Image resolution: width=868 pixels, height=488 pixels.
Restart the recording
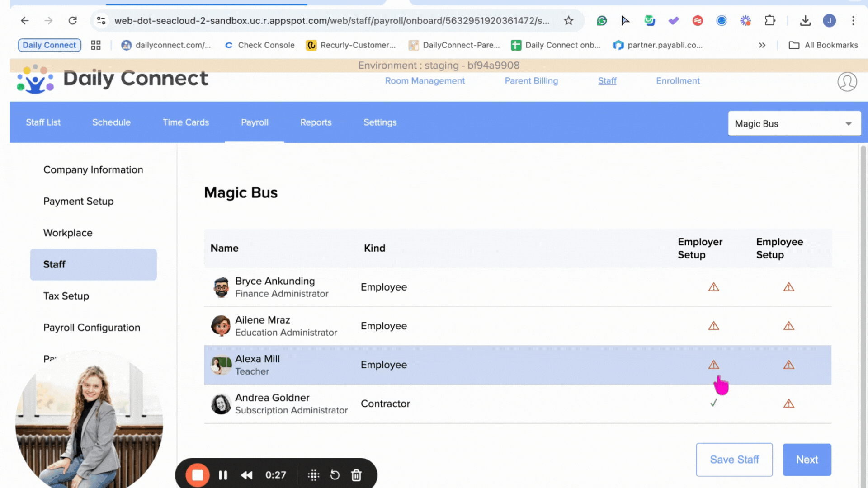335,475
